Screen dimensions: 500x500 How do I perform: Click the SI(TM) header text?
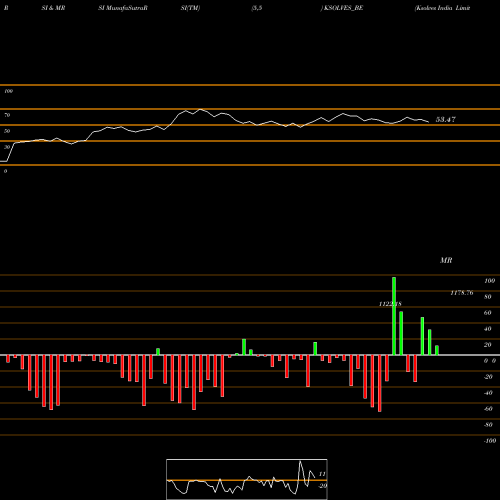tap(190, 8)
